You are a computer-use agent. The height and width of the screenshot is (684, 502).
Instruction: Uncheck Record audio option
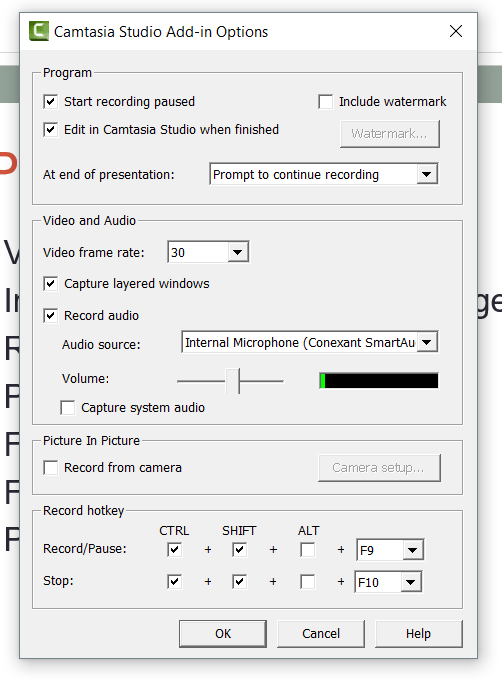click(51, 315)
